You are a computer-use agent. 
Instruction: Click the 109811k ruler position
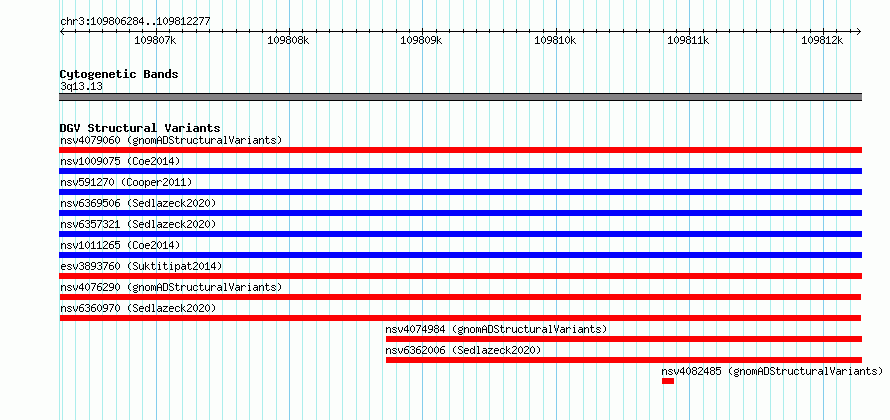689,40
